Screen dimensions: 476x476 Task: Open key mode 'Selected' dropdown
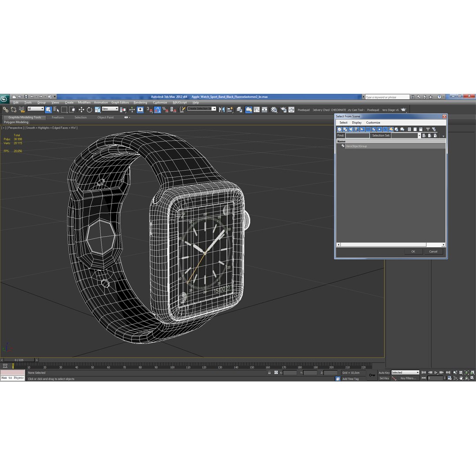pos(405,372)
